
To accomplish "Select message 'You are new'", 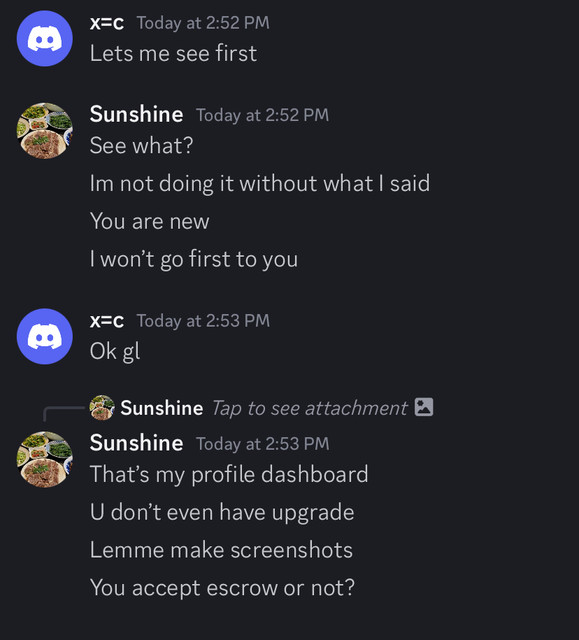I will [149, 222].
